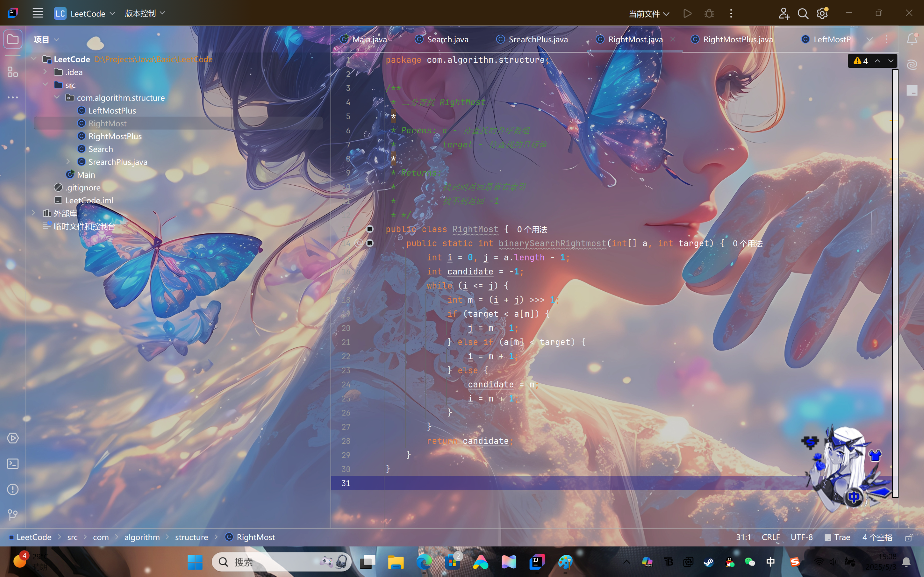Close the RightMost.java tab
The width and height of the screenshot is (924, 577).
(672, 39)
